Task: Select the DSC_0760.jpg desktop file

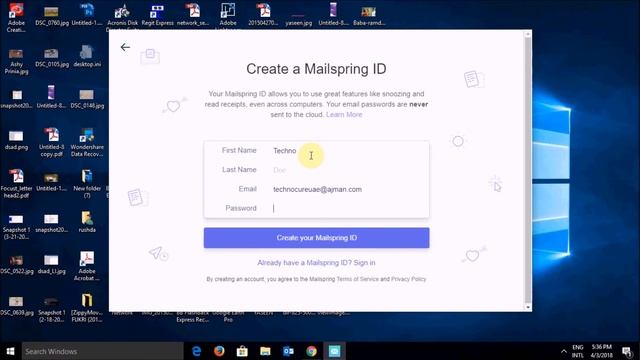Action: pos(52,16)
